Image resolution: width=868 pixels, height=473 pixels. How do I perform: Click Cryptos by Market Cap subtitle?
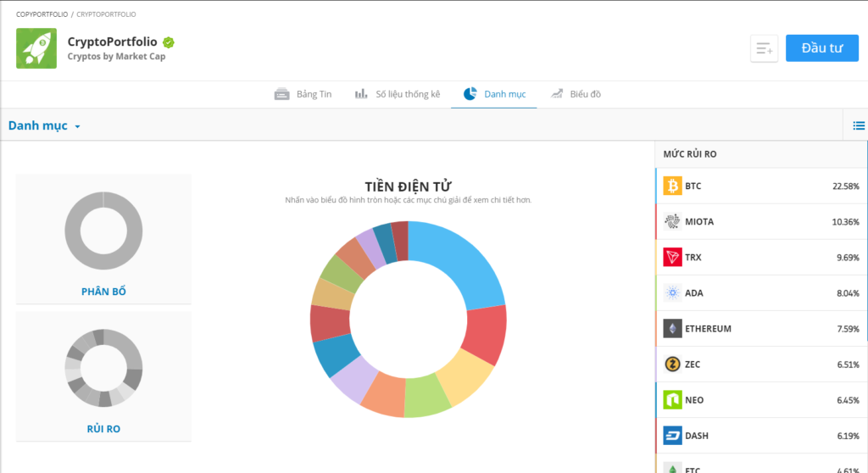pyautogui.click(x=116, y=57)
